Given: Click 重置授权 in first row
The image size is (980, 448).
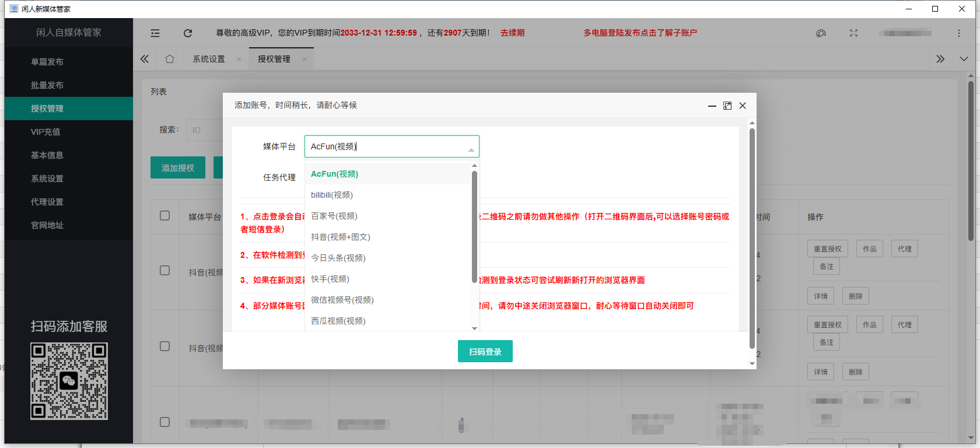Looking at the screenshot, I should tap(828, 249).
